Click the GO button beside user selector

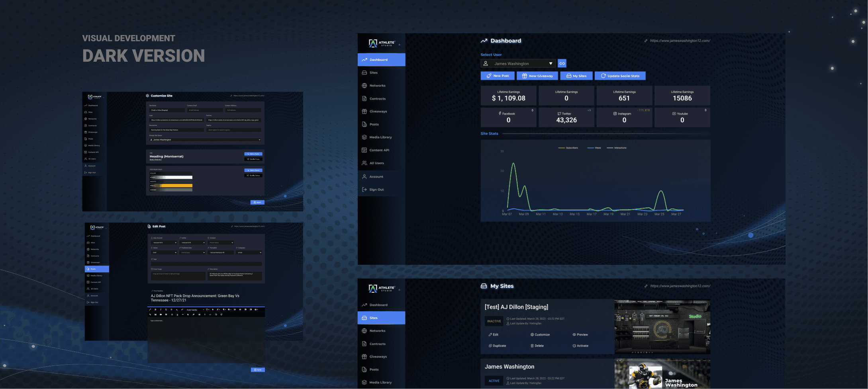[x=562, y=63]
